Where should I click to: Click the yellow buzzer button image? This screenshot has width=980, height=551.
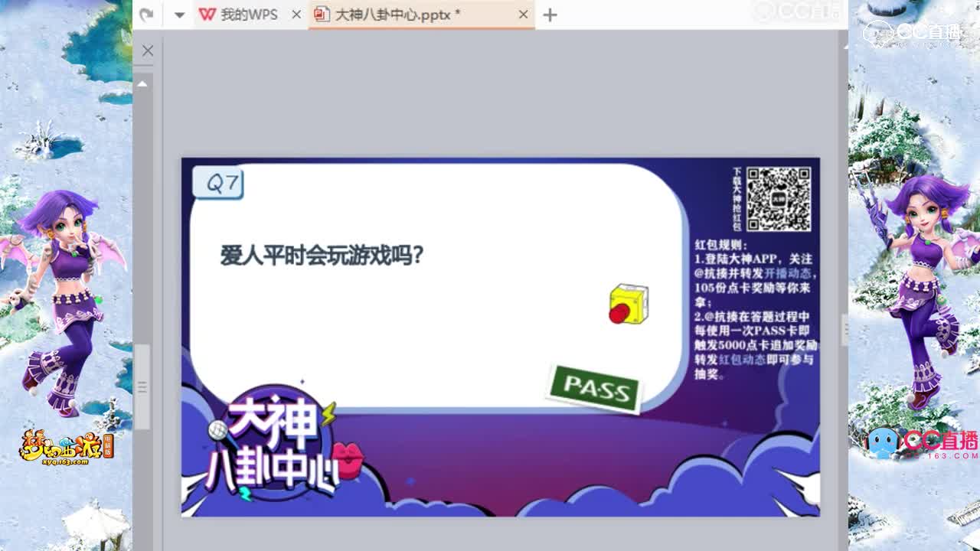coord(629,305)
